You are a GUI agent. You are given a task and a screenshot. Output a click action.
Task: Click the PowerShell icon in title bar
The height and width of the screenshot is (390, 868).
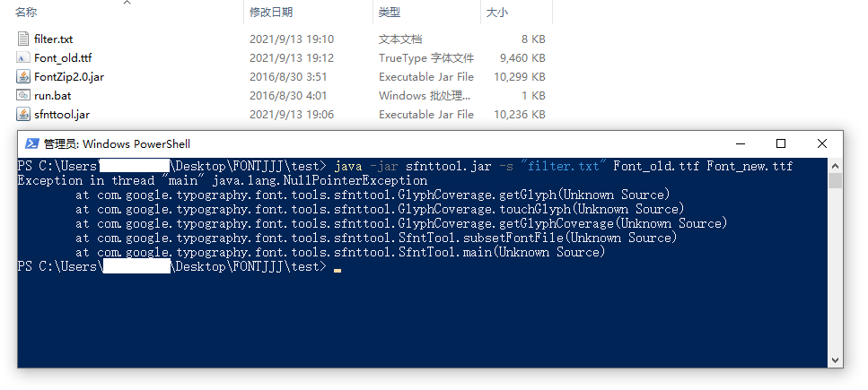32,143
